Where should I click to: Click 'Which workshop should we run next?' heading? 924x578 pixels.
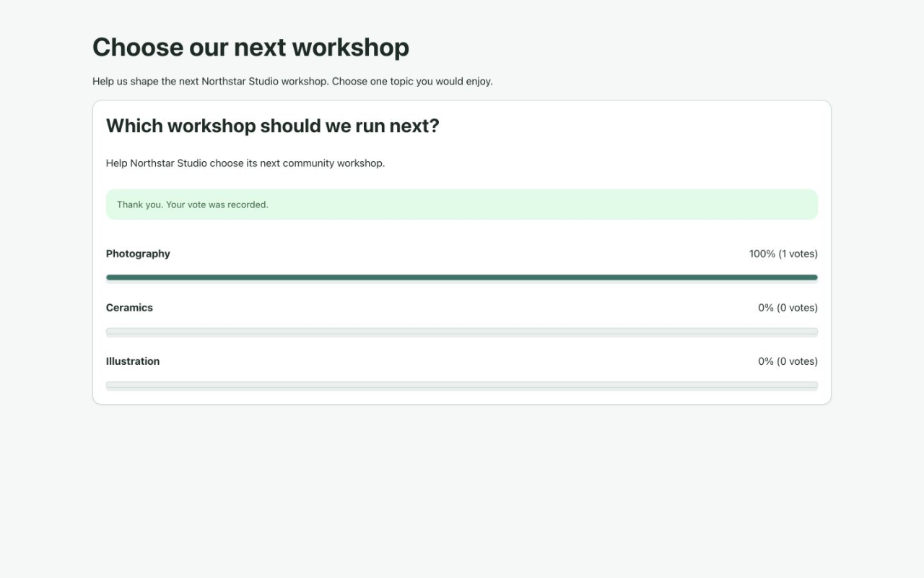pos(273,126)
